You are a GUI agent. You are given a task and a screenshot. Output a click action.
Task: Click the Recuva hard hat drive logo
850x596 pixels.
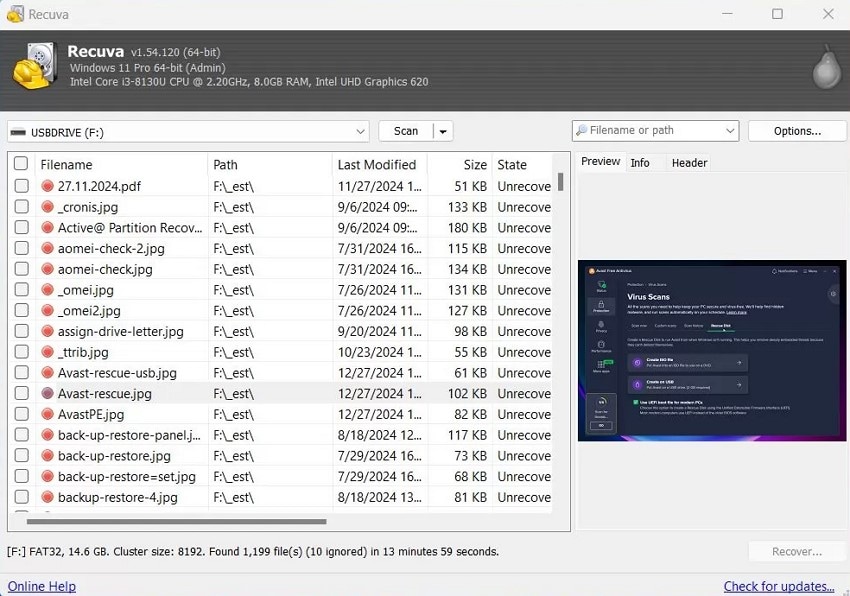pos(35,66)
